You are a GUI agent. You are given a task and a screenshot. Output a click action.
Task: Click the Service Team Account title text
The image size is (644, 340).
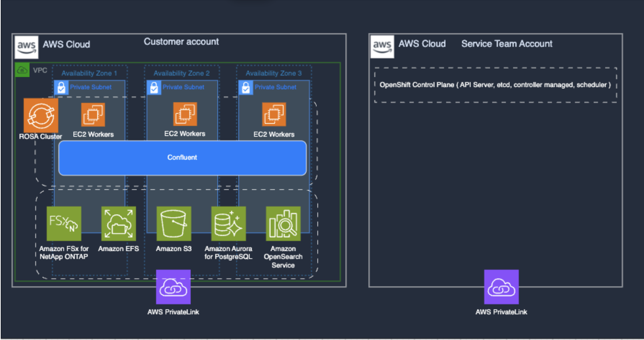coord(507,44)
